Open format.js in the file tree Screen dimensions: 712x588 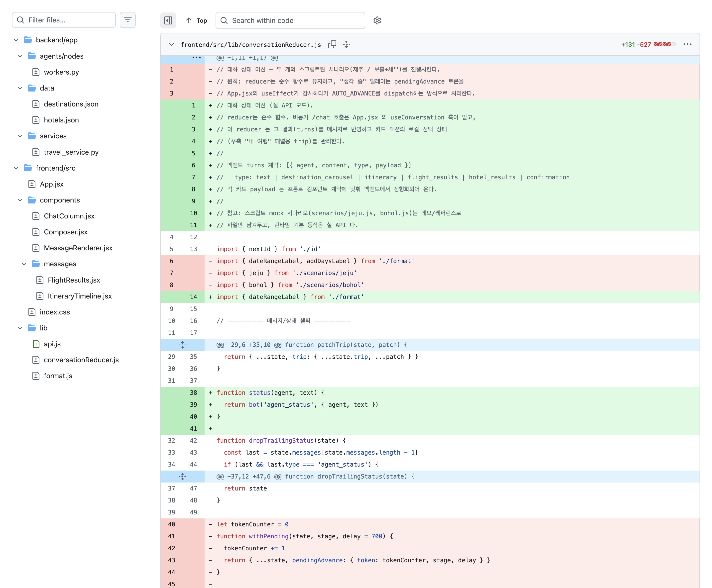coord(58,376)
